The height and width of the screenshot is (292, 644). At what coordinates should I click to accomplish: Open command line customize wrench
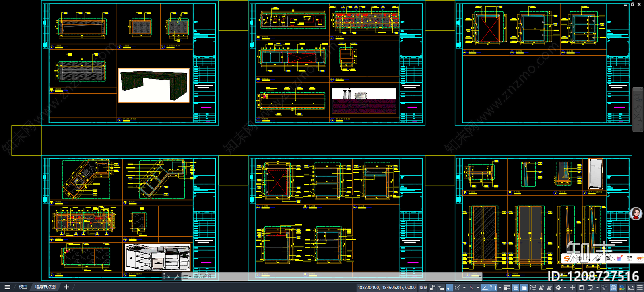[x=177, y=277]
